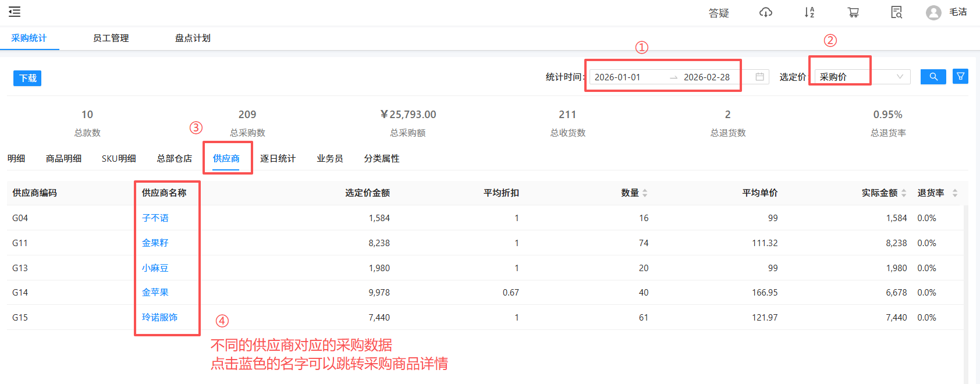Image resolution: width=980 pixels, height=384 pixels.
Task: Click supplier link 玲诺服饰
Action: coord(159,318)
